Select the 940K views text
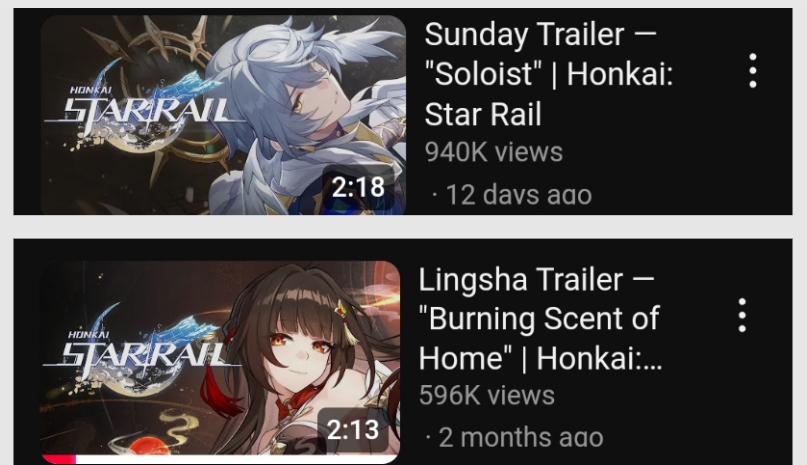The image size is (807, 465). click(494, 152)
